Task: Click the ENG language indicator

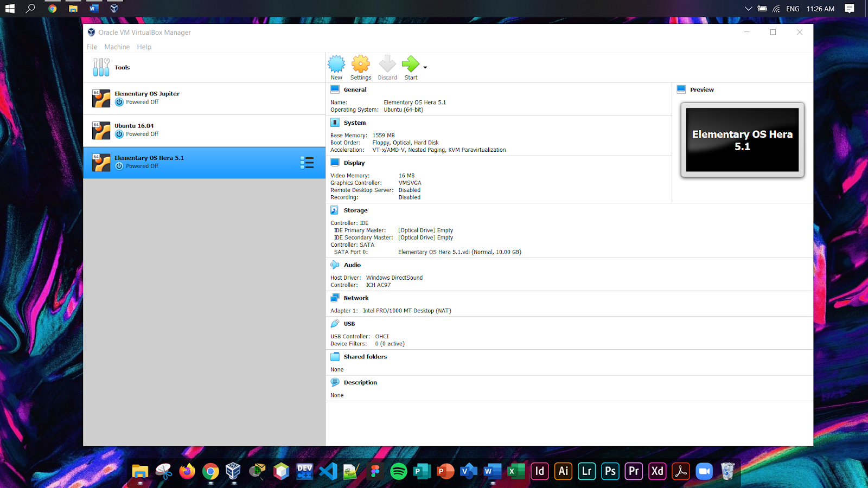Action: 793,9
